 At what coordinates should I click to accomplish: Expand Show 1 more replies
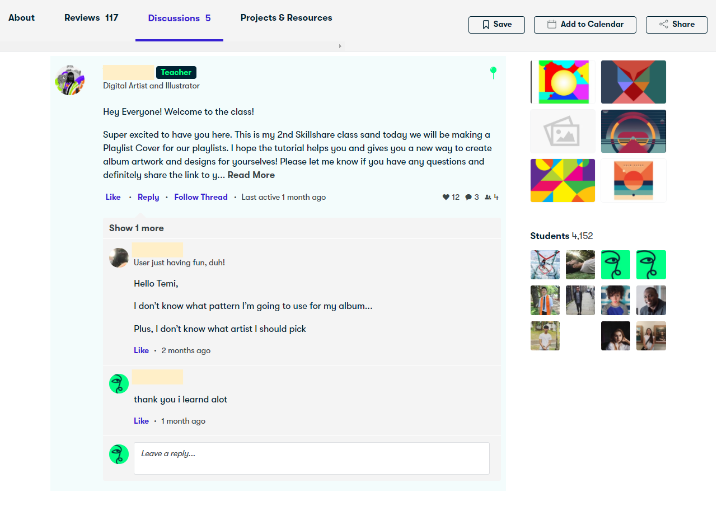coord(136,228)
